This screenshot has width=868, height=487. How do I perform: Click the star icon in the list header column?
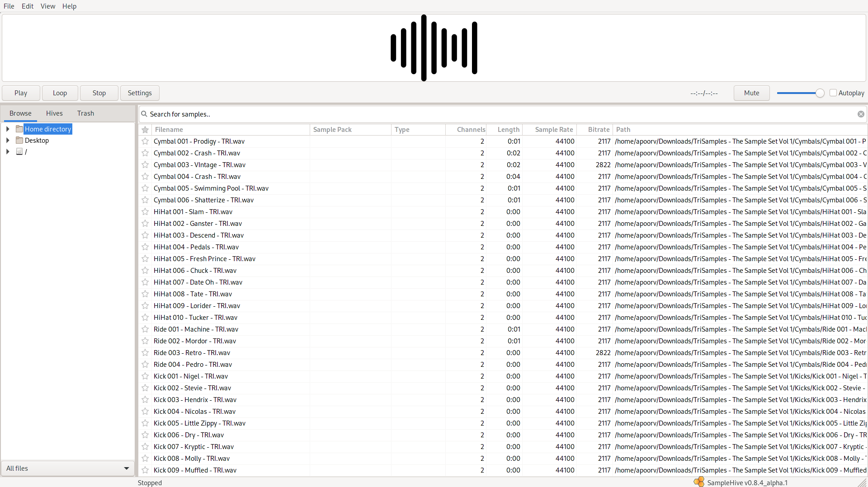tap(145, 130)
